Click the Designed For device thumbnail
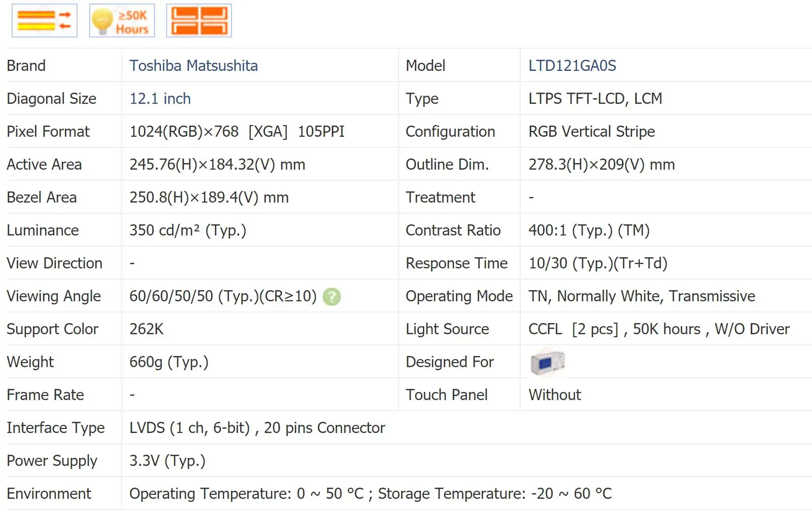Viewport: 812px width, 513px height. 547,363
